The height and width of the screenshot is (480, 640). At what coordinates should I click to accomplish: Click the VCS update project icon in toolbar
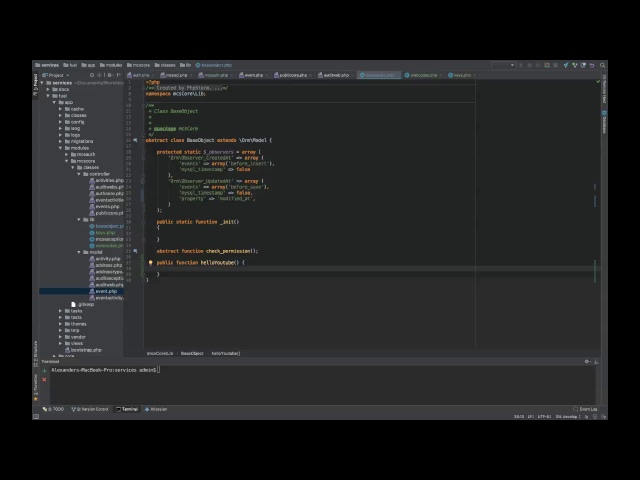(x=566, y=65)
